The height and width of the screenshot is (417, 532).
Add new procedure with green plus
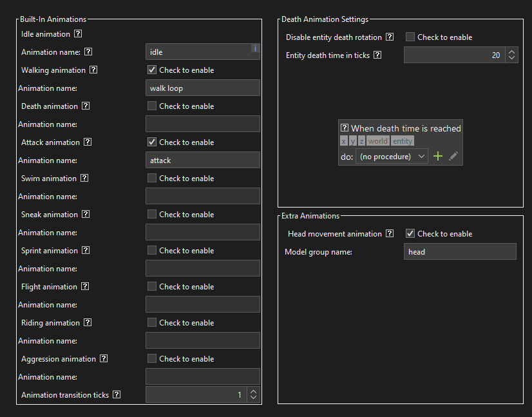tap(438, 156)
